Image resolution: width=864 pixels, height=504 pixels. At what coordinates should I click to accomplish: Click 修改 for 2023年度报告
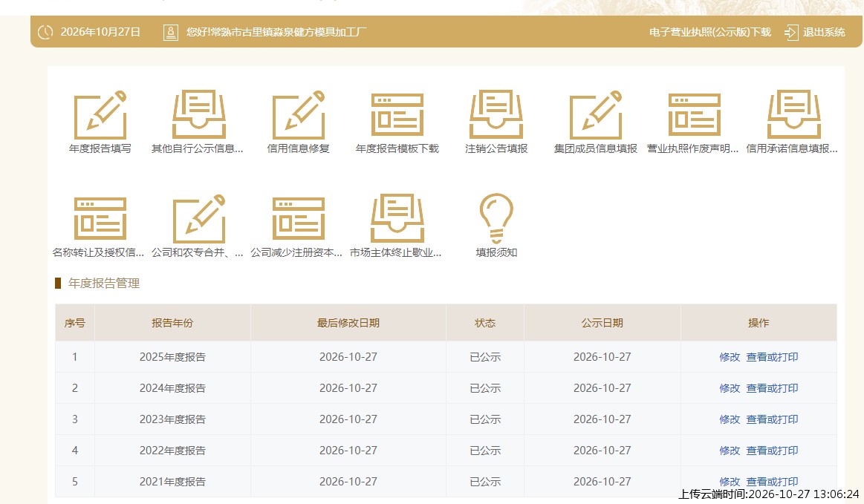click(730, 419)
